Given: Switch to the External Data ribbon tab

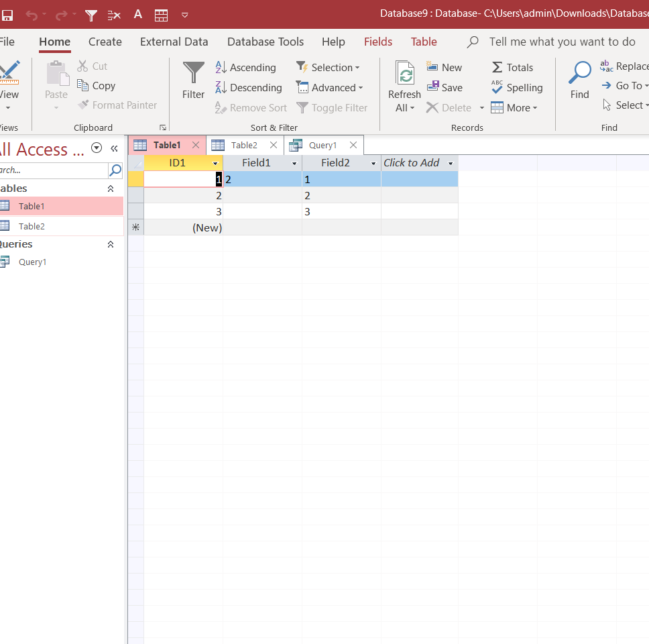Looking at the screenshot, I should pyautogui.click(x=174, y=42).
